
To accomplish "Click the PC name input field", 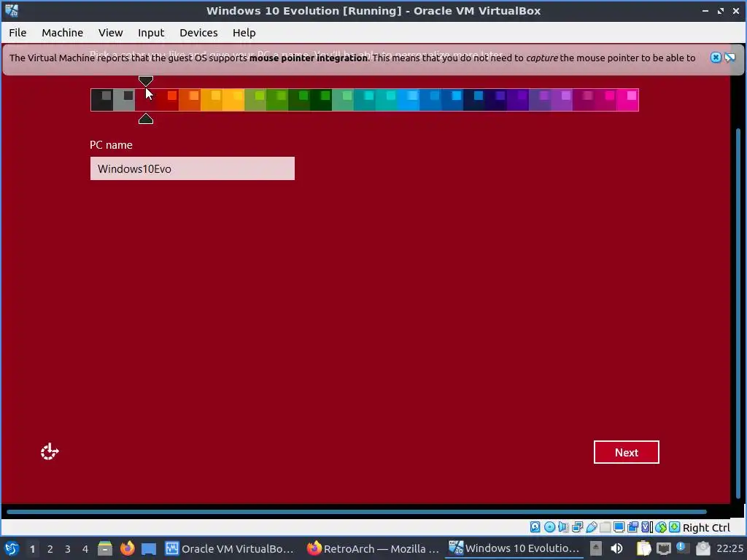I will click(x=193, y=168).
